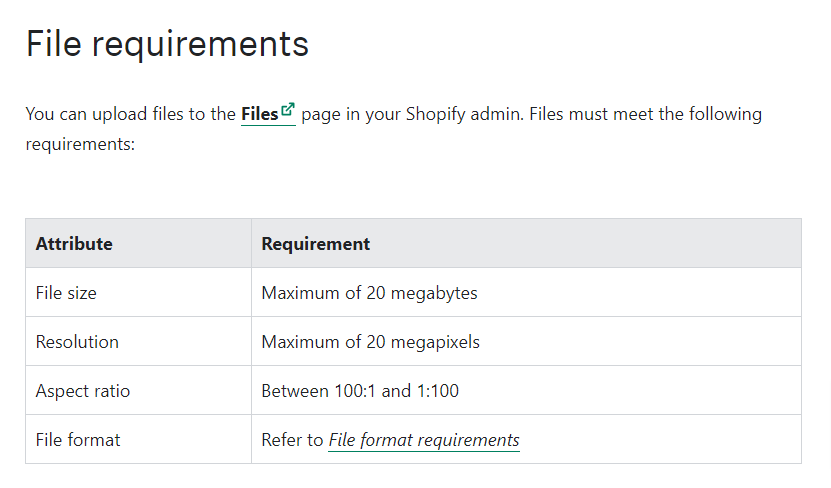Image resolution: width=831 pixels, height=488 pixels.
Task: Open the File format requirements link
Action: 424,440
